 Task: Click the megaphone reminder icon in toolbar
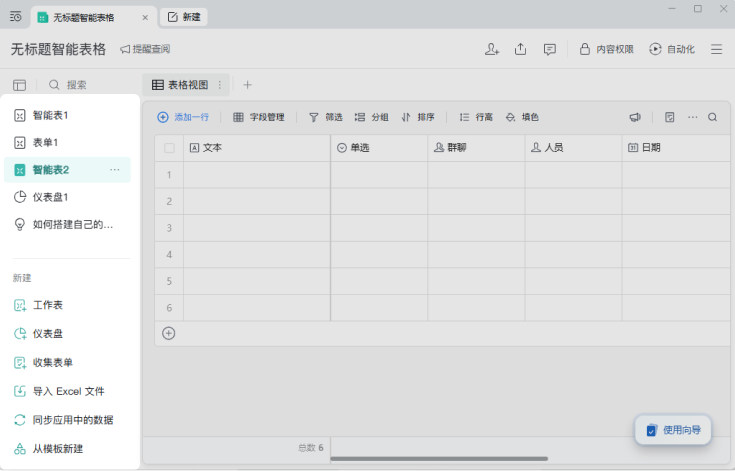(x=635, y=117)
